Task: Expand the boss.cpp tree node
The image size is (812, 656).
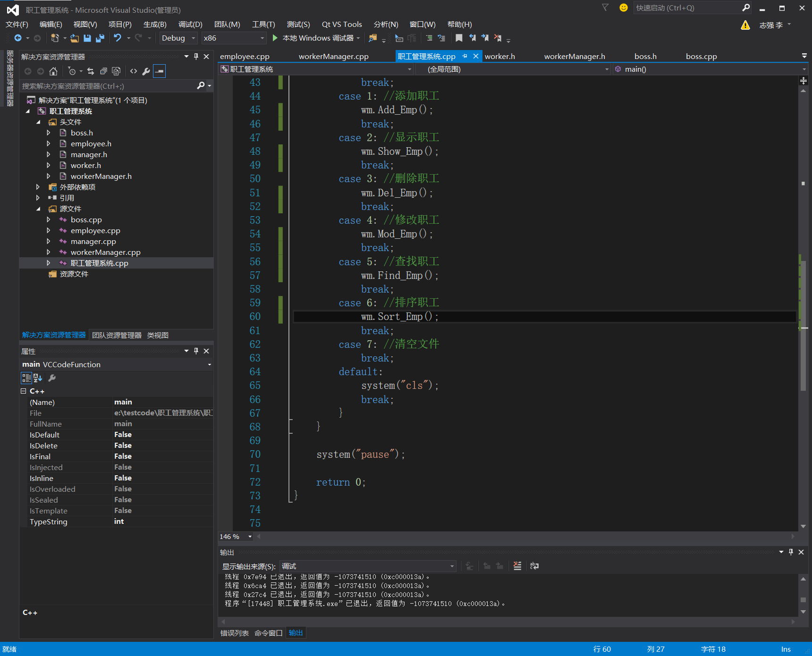Action: [x=48, y=220]
